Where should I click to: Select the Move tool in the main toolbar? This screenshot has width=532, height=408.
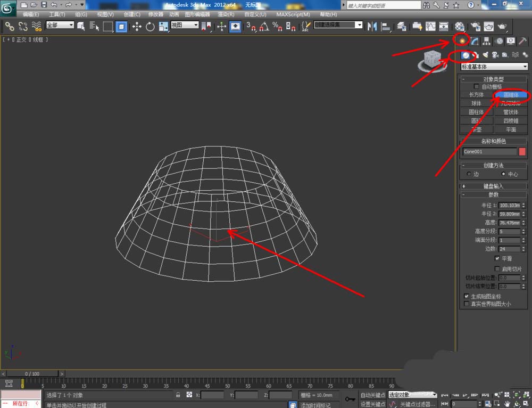tap(137, 26)
